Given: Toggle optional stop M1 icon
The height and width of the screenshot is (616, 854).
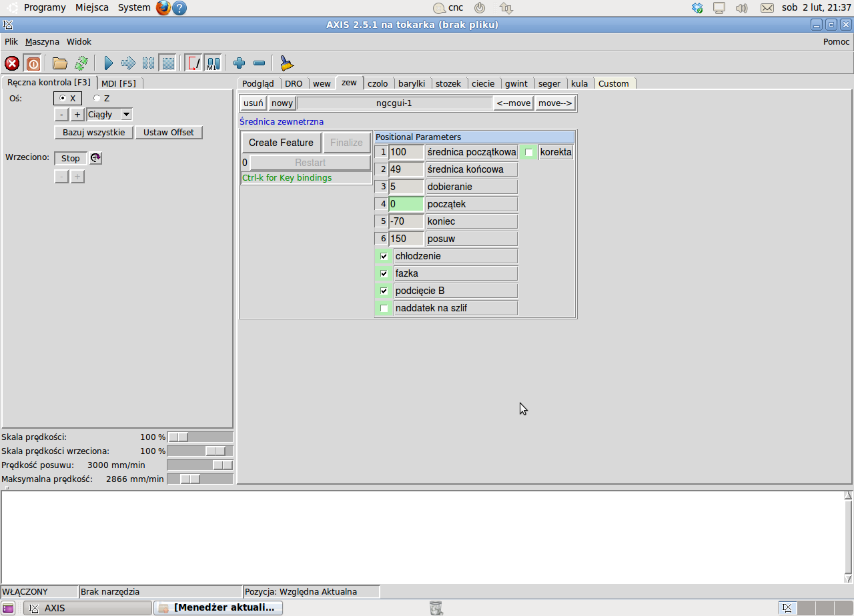Looking at the screenshot, I should (x=213, y=63).
